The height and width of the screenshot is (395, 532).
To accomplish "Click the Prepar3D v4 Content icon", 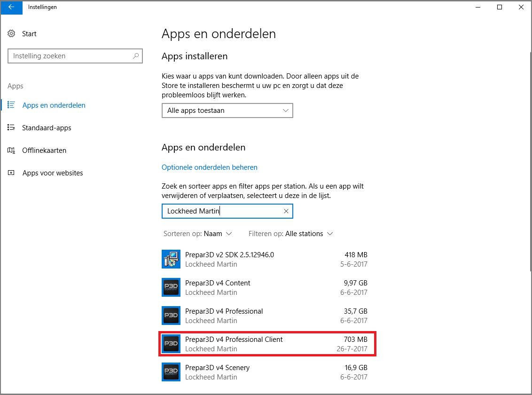I will pyautogui.click(x=171, y=287).
